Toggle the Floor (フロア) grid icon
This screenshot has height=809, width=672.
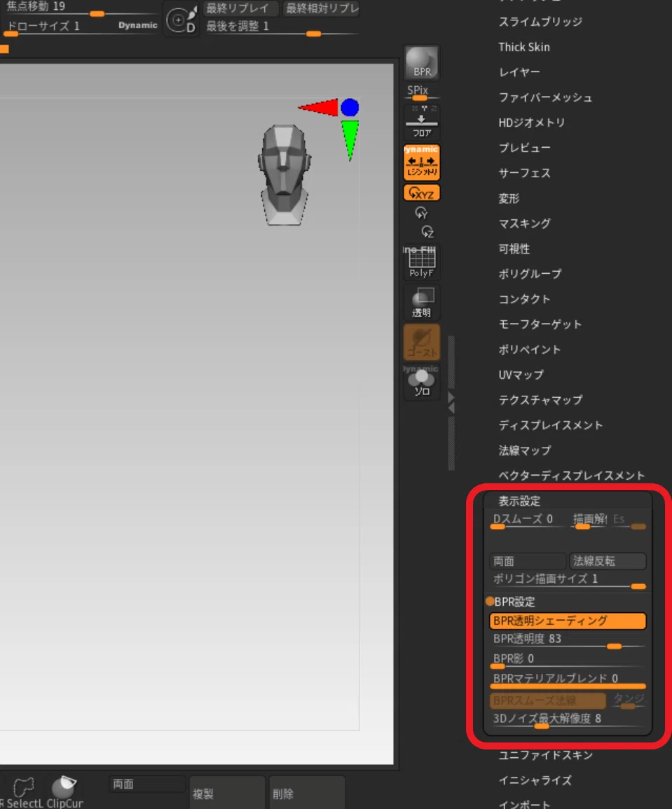point(422,122)
